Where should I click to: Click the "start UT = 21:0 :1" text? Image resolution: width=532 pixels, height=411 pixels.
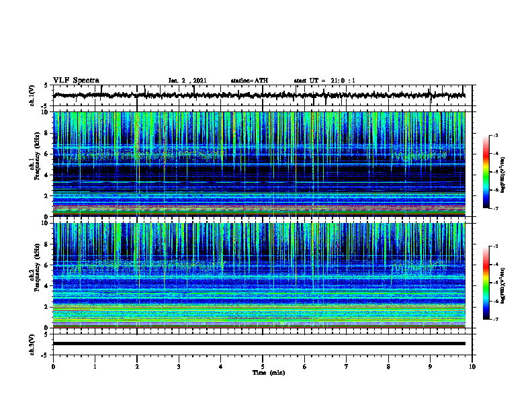click(x=324, y=81)
